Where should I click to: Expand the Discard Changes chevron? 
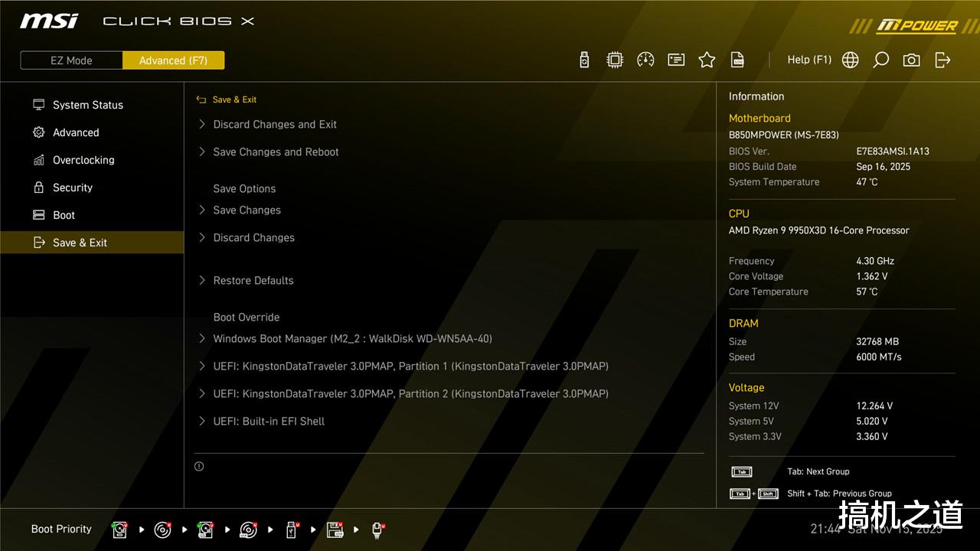202,237
